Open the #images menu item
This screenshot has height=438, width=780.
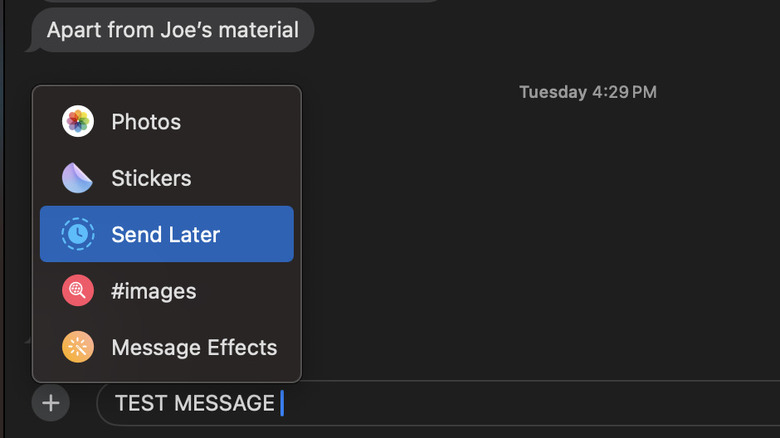[x=153, y=292]
